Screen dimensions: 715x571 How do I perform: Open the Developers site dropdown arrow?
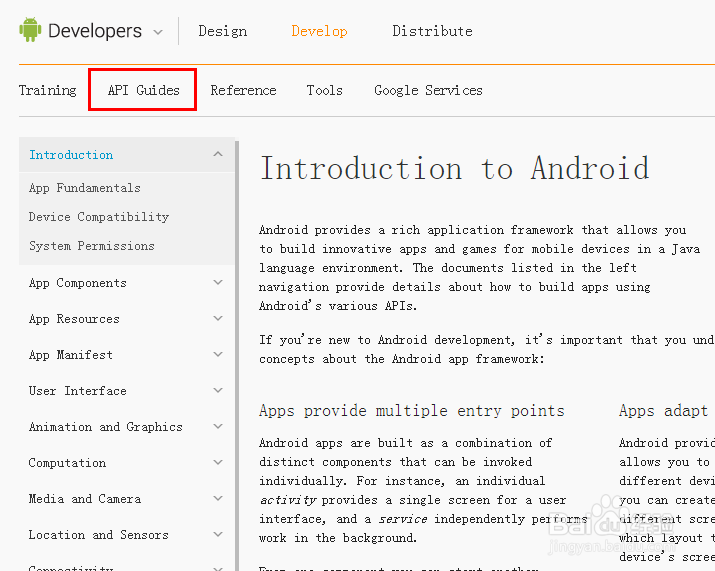[158, 32]
